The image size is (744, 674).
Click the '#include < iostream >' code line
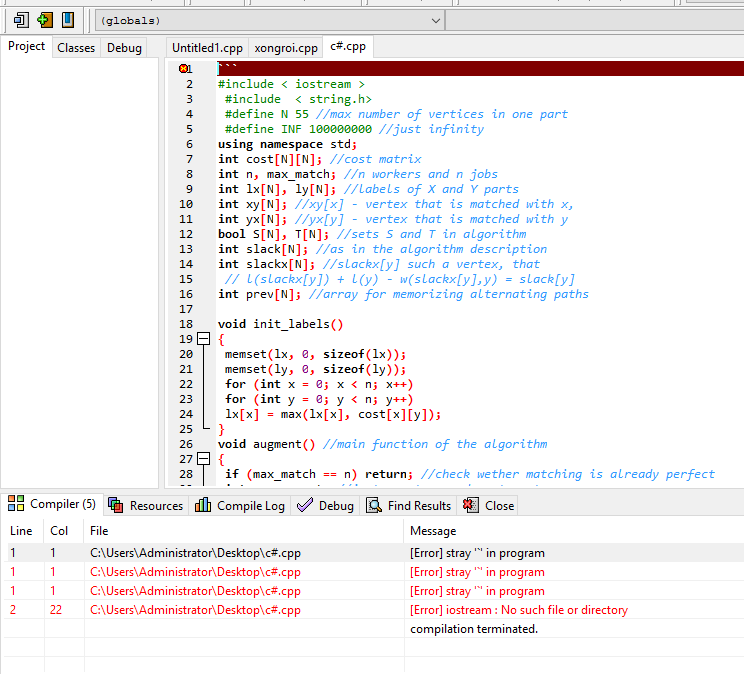(x=291, y=84)
